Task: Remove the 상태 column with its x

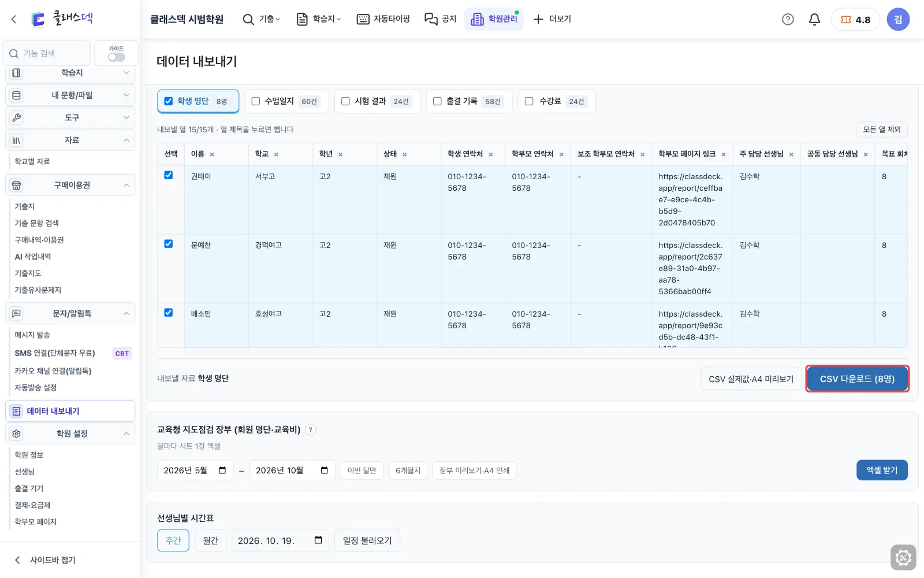Action: 404,154
